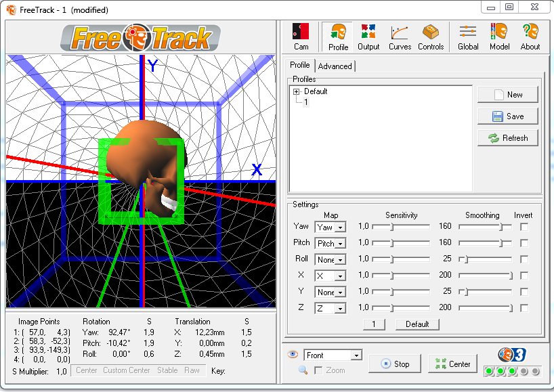This screenshot has width=554, height=392.
Task: Click the magnifier zoom icon
Action: pos(303,370)
